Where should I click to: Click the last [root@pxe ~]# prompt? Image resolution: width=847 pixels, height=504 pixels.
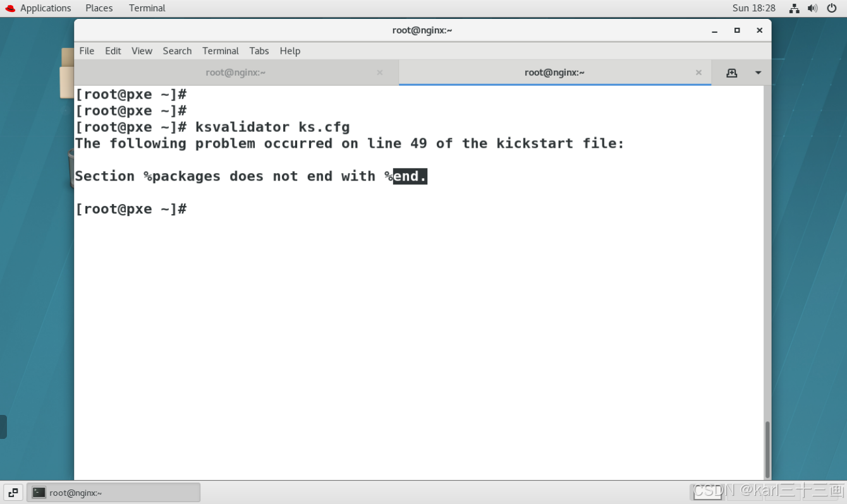pyautogui.click(x=131, y=209)
